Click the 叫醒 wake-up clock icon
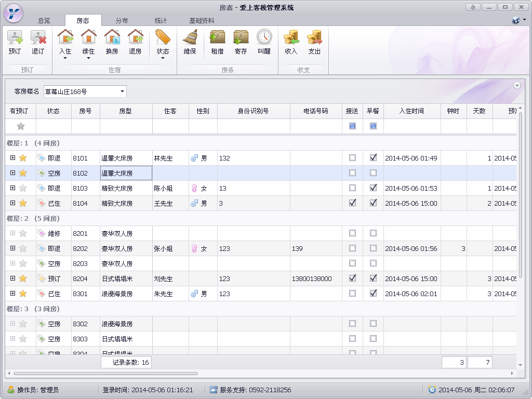Image resolution: width=532 pixels, height=399 pixels. point(264,38)
